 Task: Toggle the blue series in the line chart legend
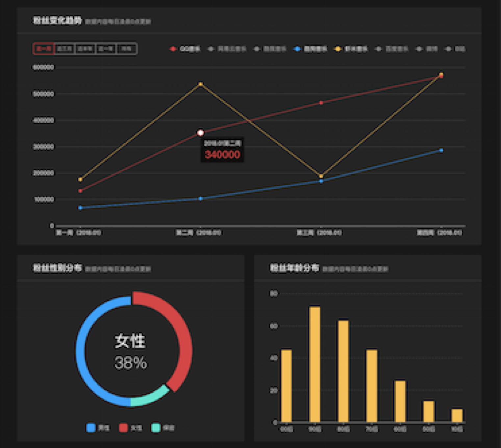point(310,49)
